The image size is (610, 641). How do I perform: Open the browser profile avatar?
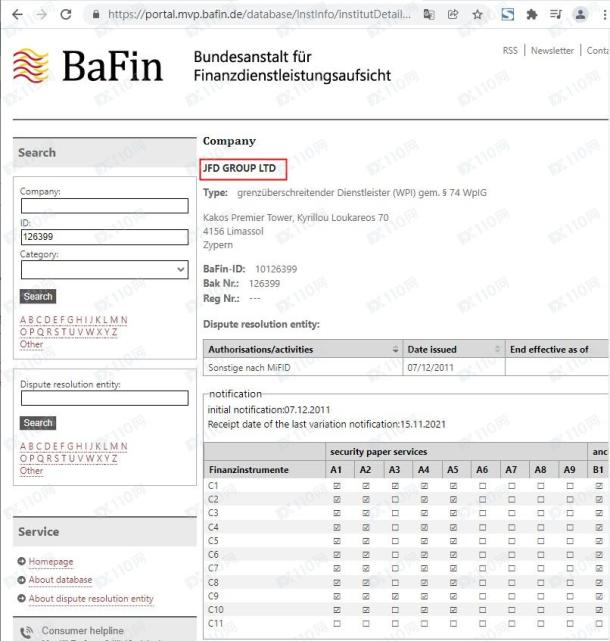pos(580,15)
